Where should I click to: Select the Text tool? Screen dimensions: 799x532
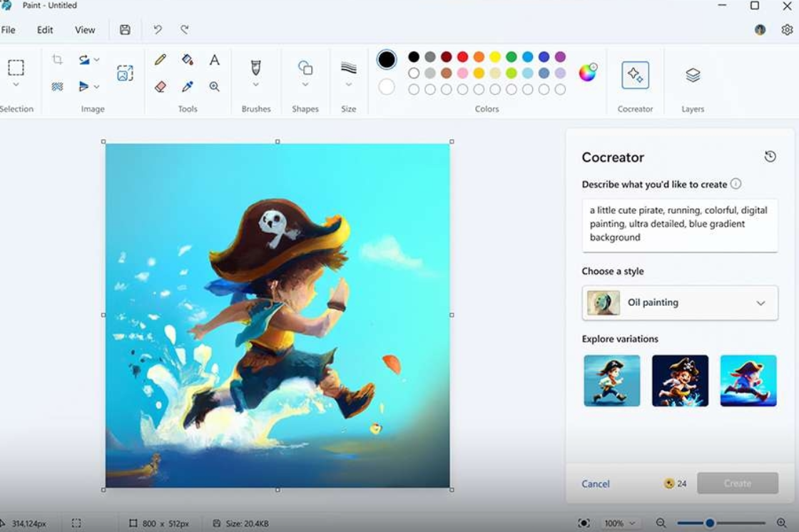(214, 60)
